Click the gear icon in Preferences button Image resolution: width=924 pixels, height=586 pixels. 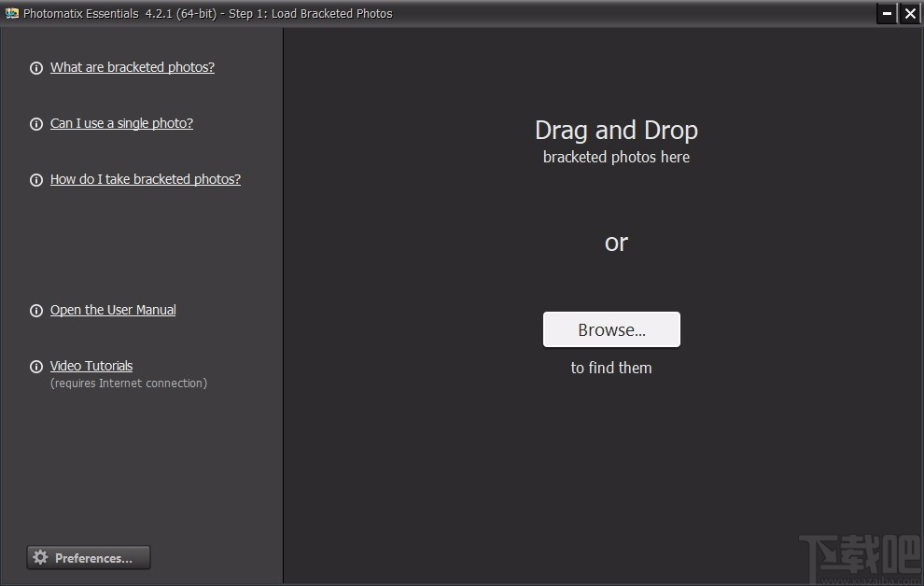41,557
